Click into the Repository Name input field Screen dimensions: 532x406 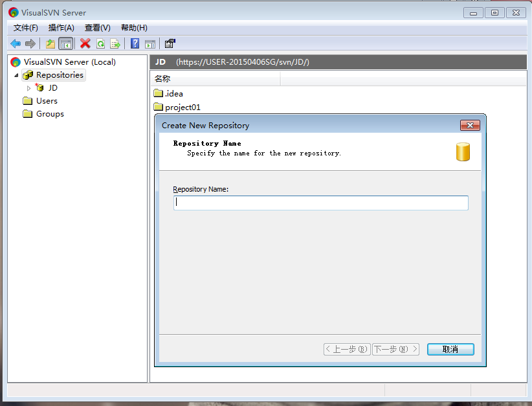pyautogui.click(x=321, y=203)
